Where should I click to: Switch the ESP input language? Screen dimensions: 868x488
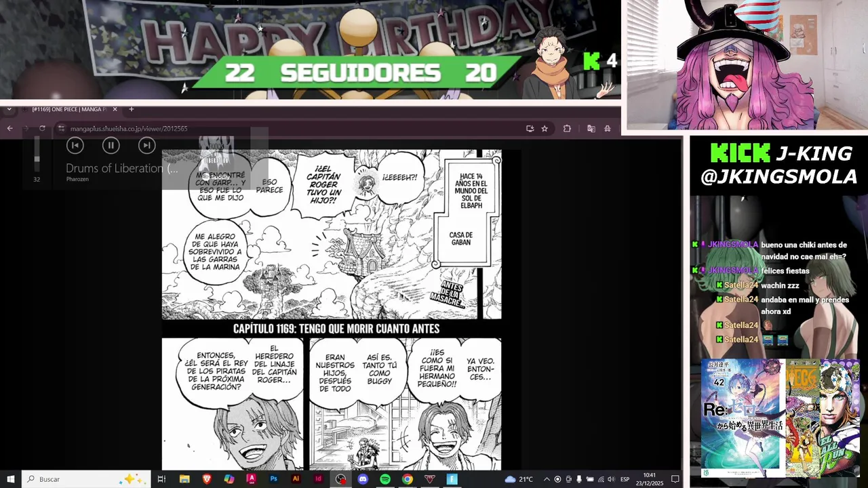click(x=625, y=479)
